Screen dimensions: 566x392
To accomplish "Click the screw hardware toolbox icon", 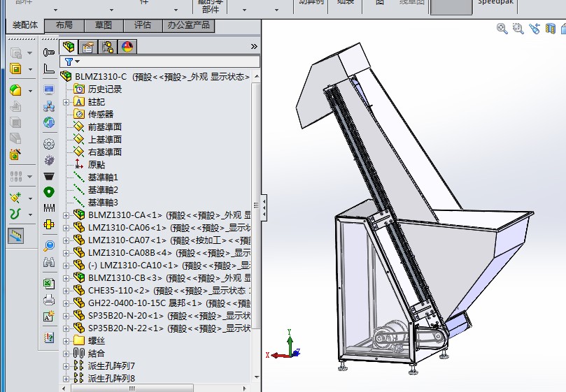I will [49, 52].
